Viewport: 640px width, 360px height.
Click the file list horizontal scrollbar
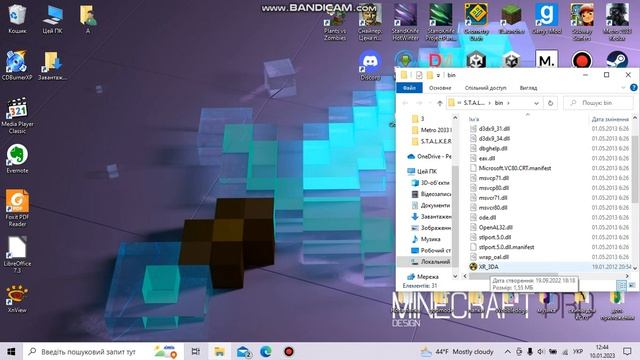pos(513,276)
